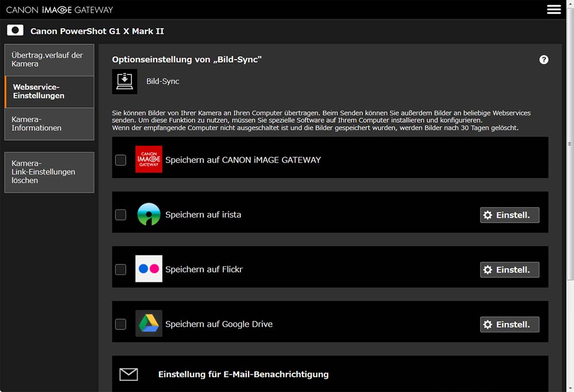Image resolution: width=574 pixels, height=392 pixels.
Task: Toggle the Speichern auf Google Drive checkbox
Action: coord(121,324)
